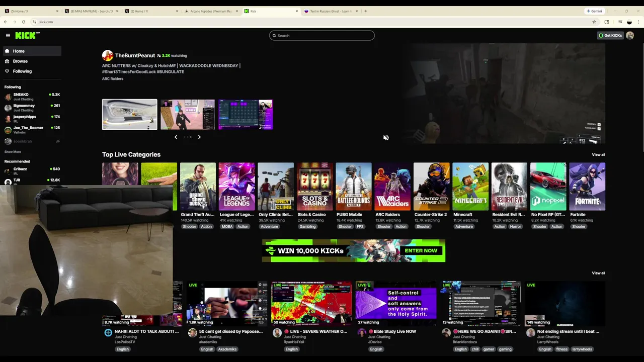Open the Following sidebar item
This screenshot has width=644, height=362.
pyautogui.click(x=32, y=71)
